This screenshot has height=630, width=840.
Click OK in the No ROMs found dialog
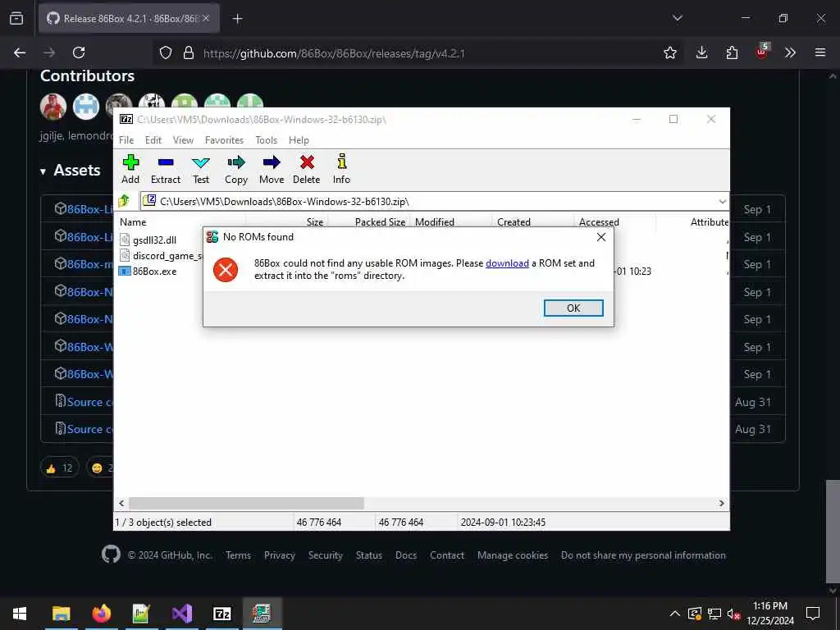573,308
